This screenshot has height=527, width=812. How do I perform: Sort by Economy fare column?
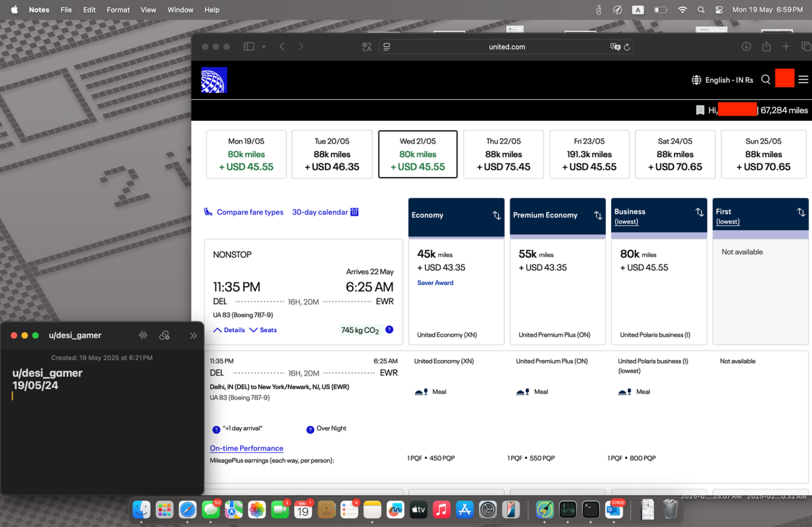(x=496, y=215)
